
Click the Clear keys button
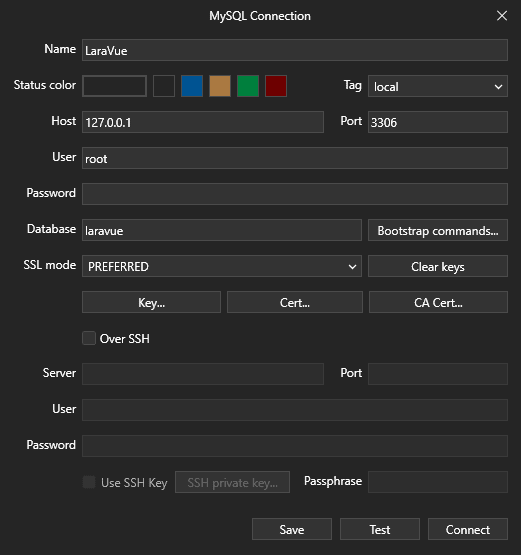(438, 266)
